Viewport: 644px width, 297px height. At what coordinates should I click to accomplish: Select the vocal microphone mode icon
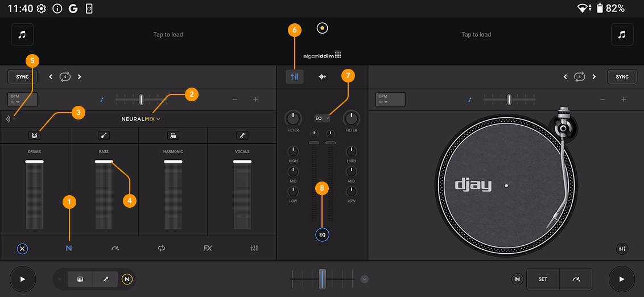click(106, 279)
